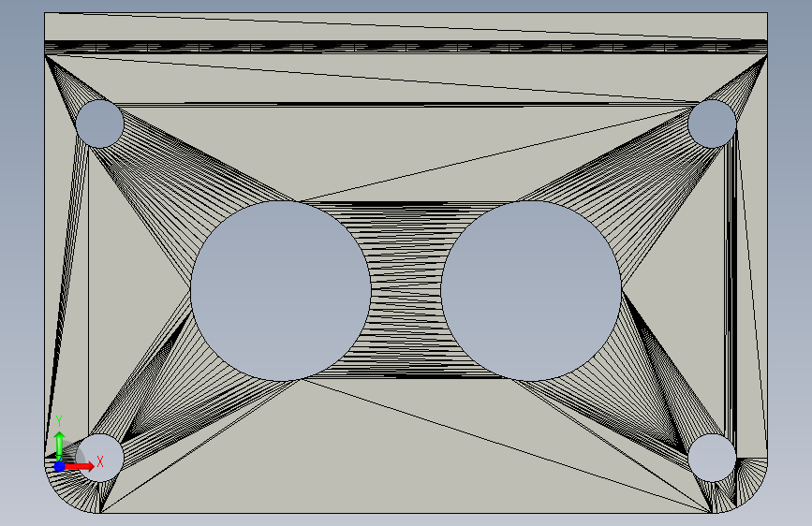
Task: Pick the small lower-right mounting hole
Action: 712,459
